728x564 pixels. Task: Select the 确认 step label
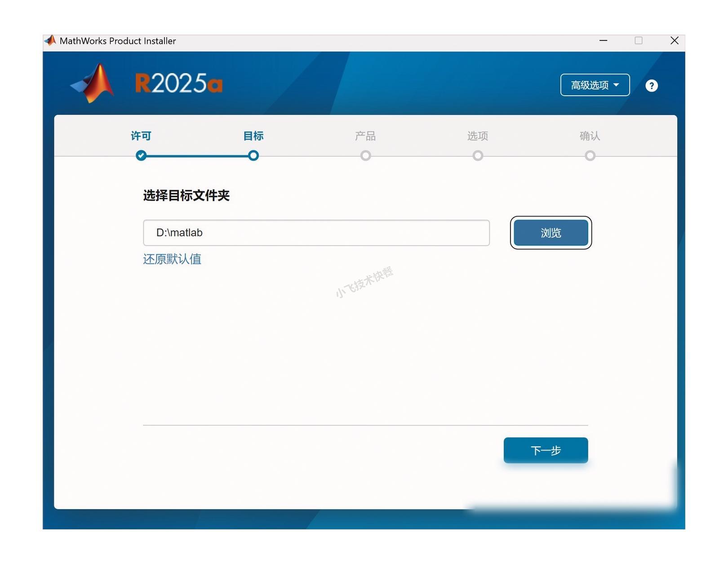click(590, 136)
